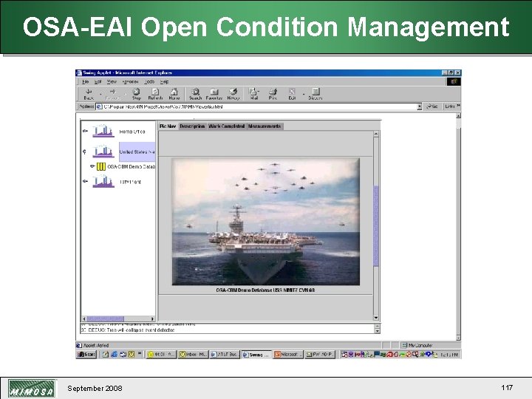Screen dimensions: 532x399
Task: Click the Windows Start button
Action: tap(86, 355)
